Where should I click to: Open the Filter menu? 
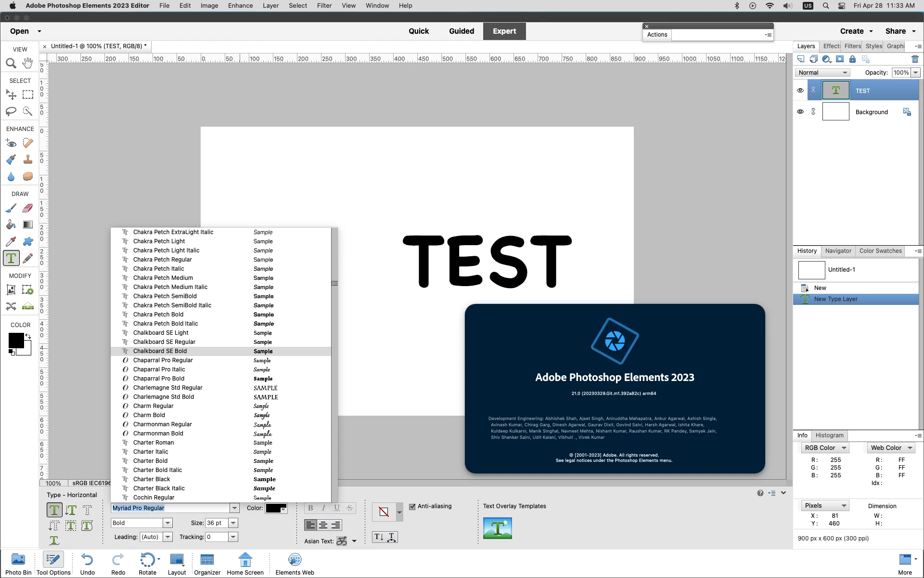[324, 6]
